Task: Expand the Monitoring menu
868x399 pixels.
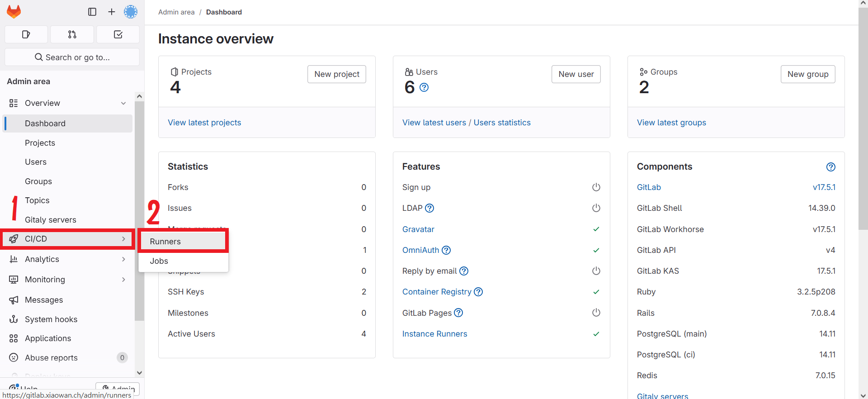Action: (68, 280)
